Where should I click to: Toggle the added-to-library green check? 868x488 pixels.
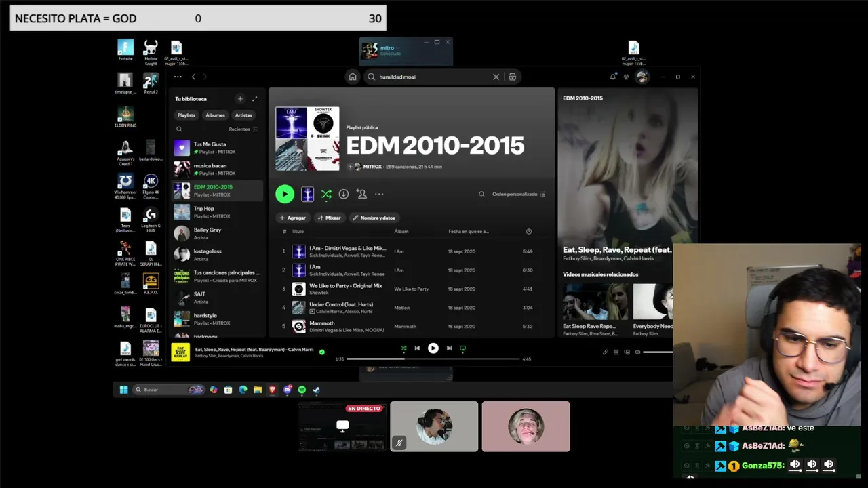point(322,352)
